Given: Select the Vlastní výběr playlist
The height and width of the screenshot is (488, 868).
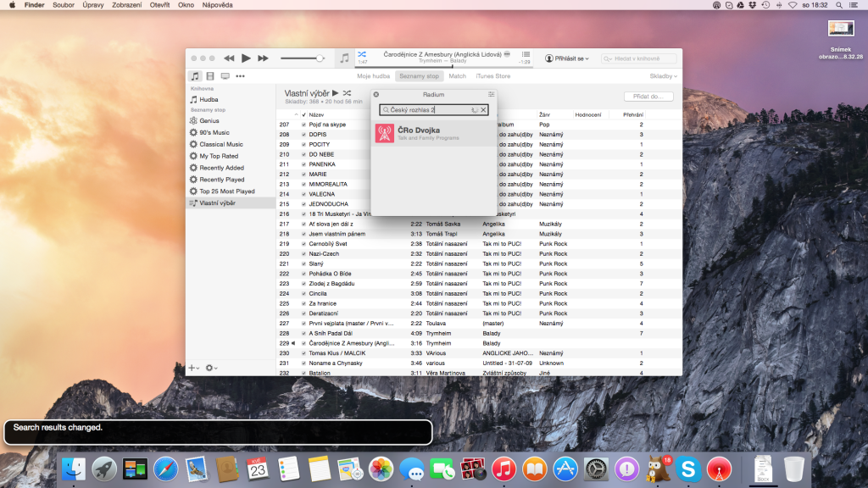Looking at the screenshot, I should (231, 203).
